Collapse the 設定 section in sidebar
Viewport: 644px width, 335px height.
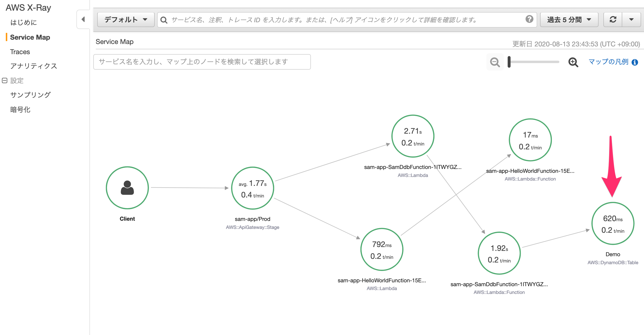5,80
